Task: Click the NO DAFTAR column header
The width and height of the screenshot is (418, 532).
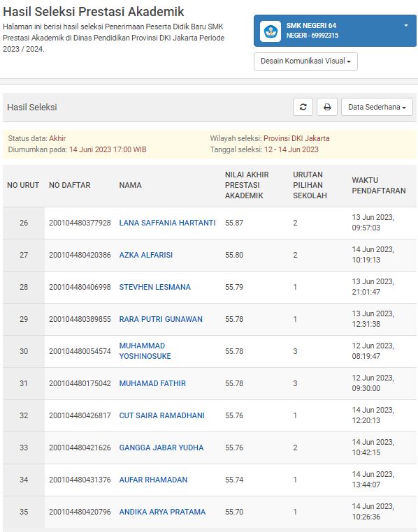Action: (x=70, y=185)
